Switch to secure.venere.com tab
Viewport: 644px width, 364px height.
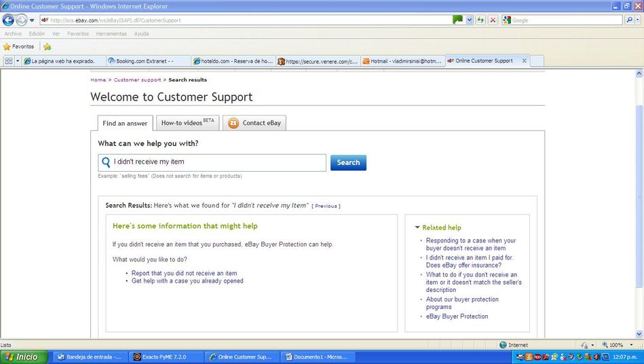click(x=318, y=61)
